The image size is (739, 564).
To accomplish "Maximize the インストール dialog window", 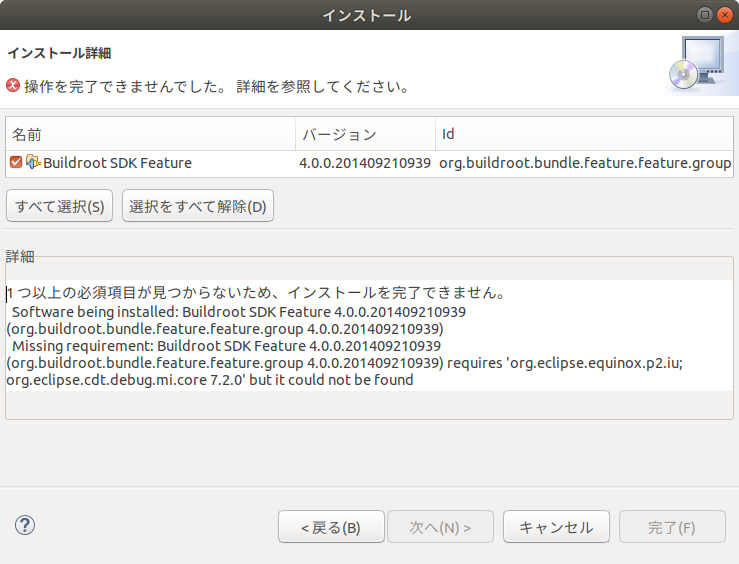I will (x=705, y=15).
